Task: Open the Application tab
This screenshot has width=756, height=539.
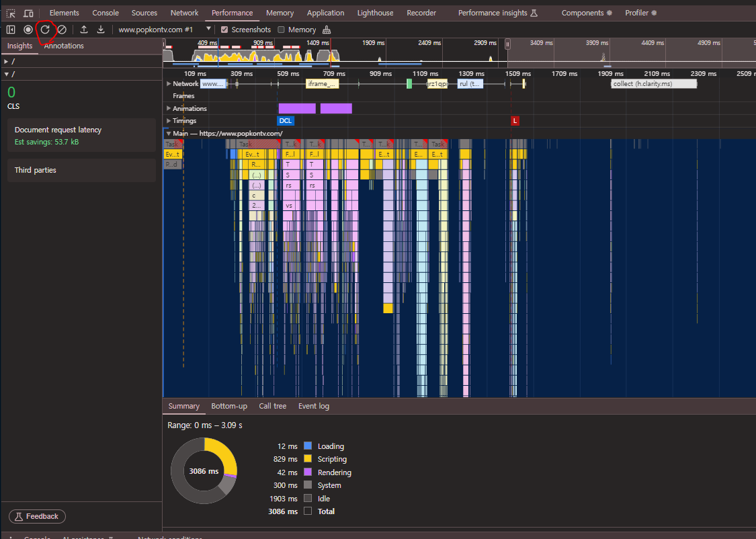Action: [x=325, y=13]
